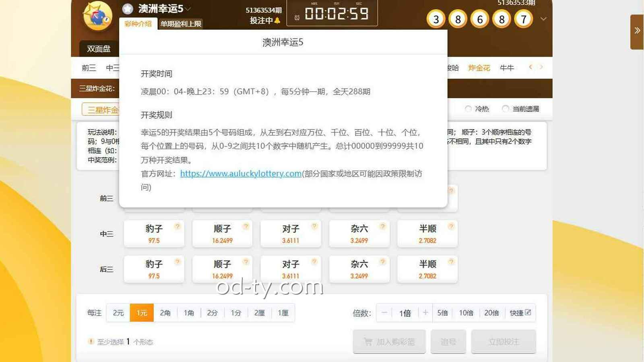
Task: Expand the right side panel double arrow
Action: click(637, 31)
